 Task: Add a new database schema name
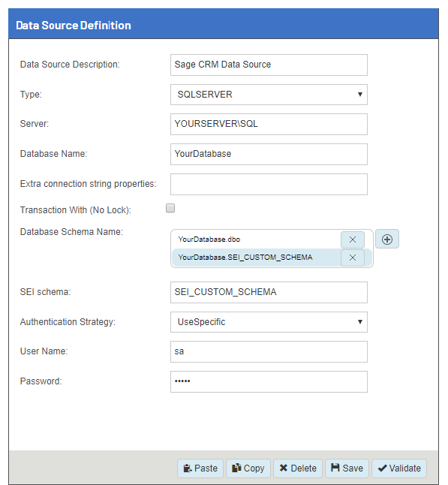coord(387,239)
